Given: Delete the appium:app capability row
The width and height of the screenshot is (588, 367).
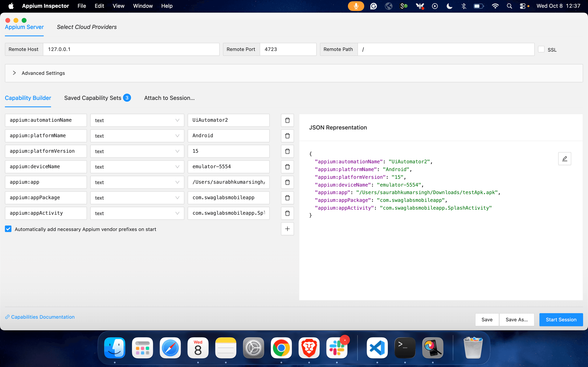Looking at the screenshot, I should point(287,182).
